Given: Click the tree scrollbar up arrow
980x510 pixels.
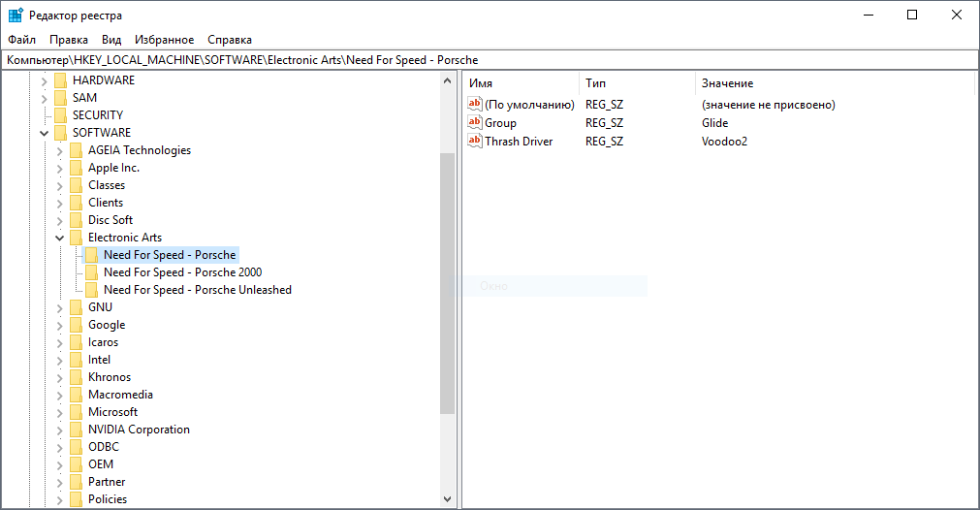Looking at the screenshot, I should 447,80.
